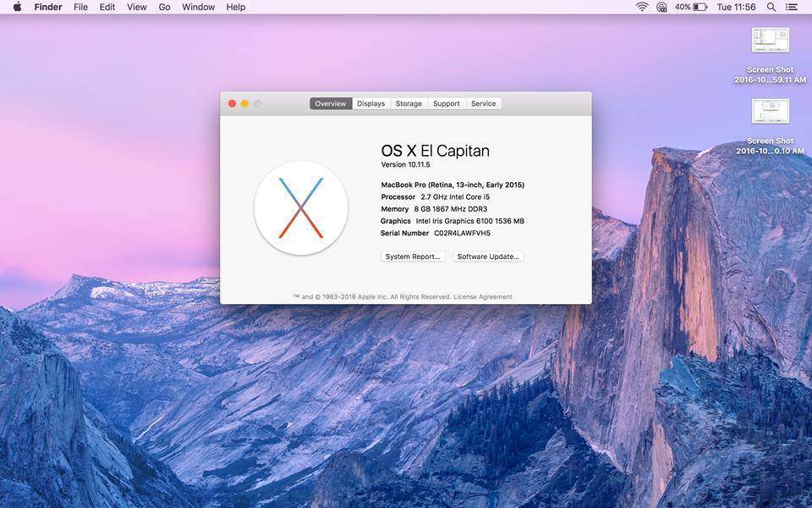Open the Window menu
Viewport: 812px width, 508px height.
point(198,8)
